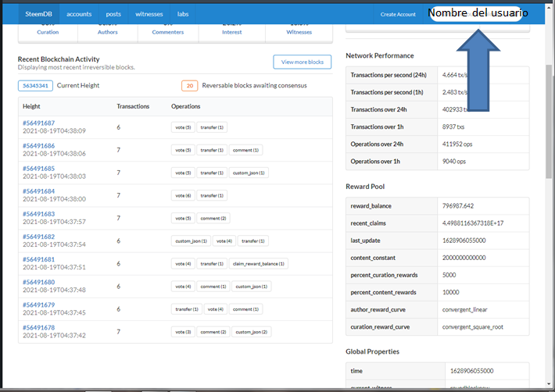Select the convergent_square_root value
Viewport: 555px width, 392px height.
click(x=472, y=327)
